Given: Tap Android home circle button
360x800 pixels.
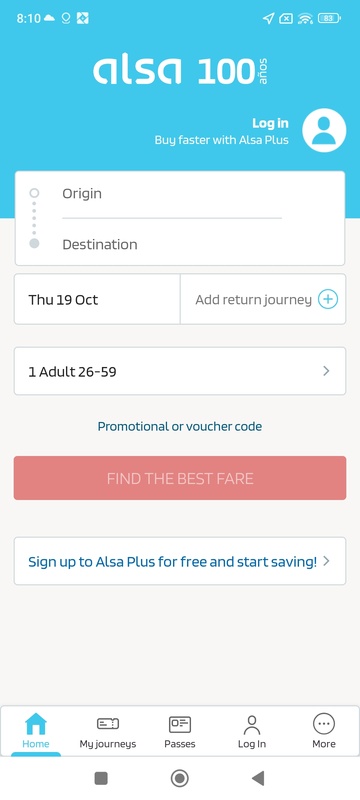Looking at the screenshot, I should pyautogui.click(x=179, y=778).
